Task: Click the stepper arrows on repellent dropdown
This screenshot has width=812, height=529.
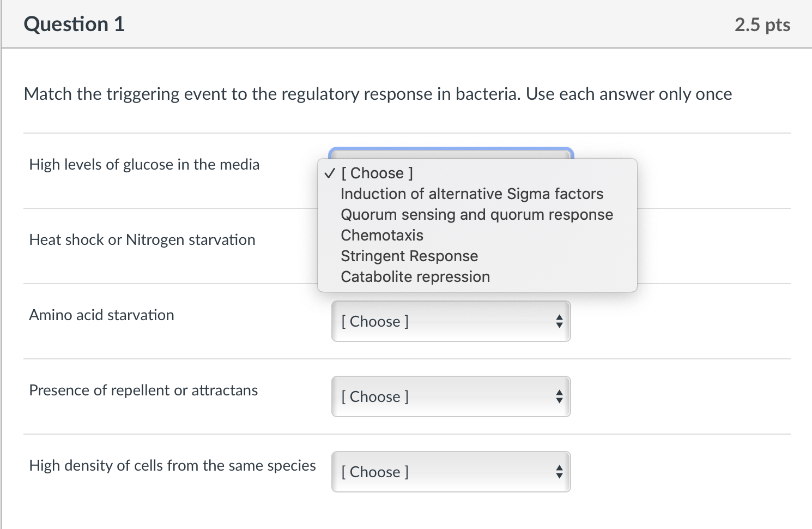Action: (x=559, y=396)
